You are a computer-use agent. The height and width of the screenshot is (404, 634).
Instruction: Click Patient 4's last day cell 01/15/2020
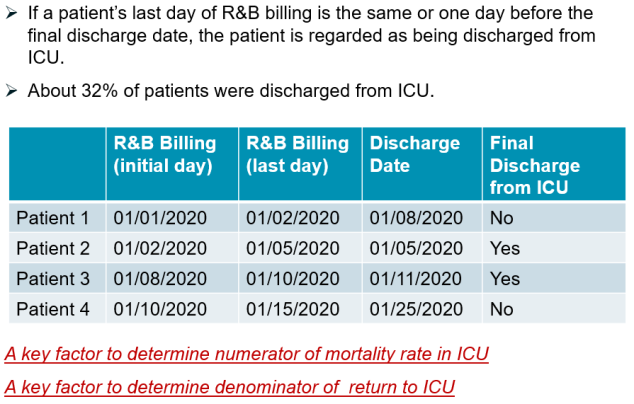[293, 309]
